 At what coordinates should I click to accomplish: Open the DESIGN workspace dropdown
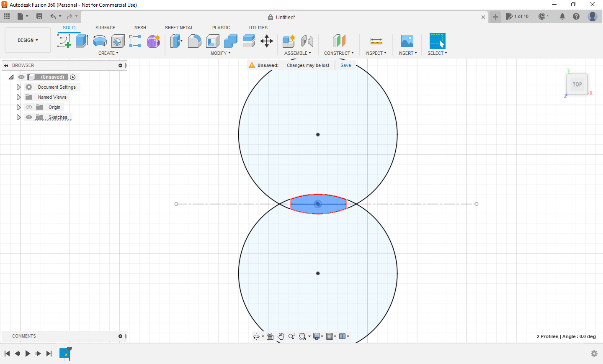point(28,40)
